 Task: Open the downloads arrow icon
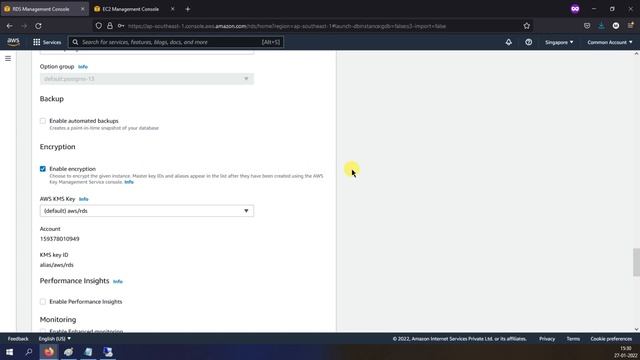coord(601,26)
